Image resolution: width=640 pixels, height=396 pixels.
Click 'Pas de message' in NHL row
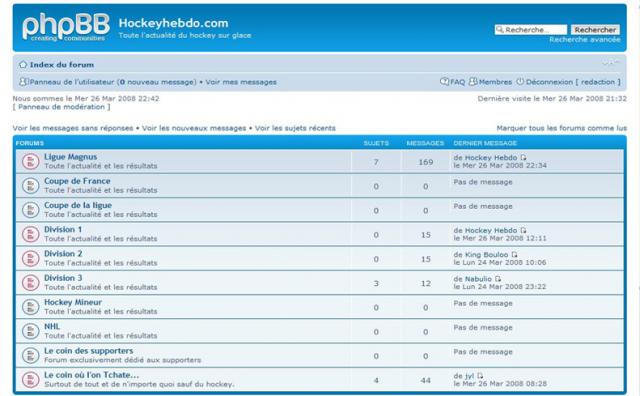[x=483, y=327]
